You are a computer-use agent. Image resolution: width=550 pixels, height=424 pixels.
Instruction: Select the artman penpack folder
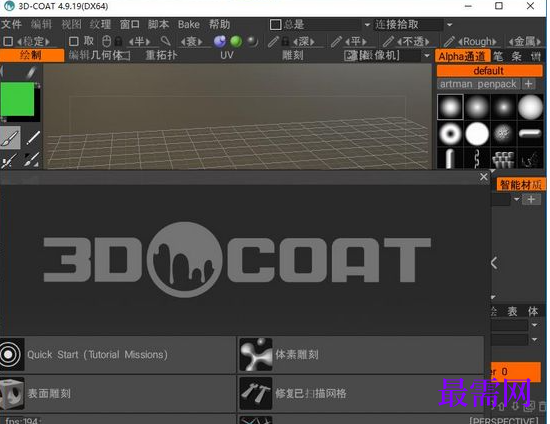tap(477, 84)
